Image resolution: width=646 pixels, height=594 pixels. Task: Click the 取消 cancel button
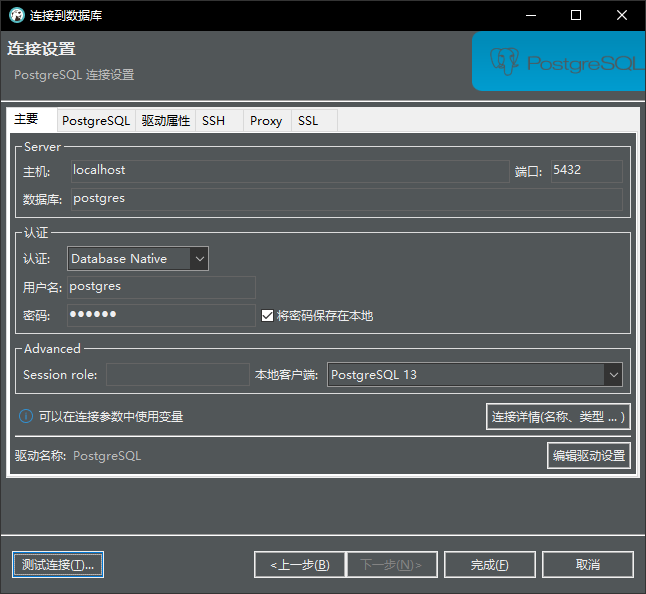[587, 564]
